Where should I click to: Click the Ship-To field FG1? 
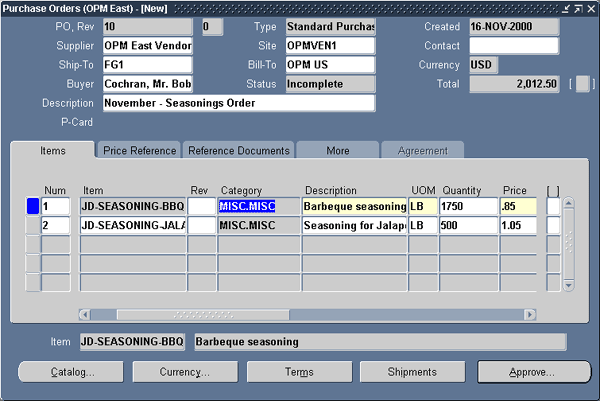[147, 65]
